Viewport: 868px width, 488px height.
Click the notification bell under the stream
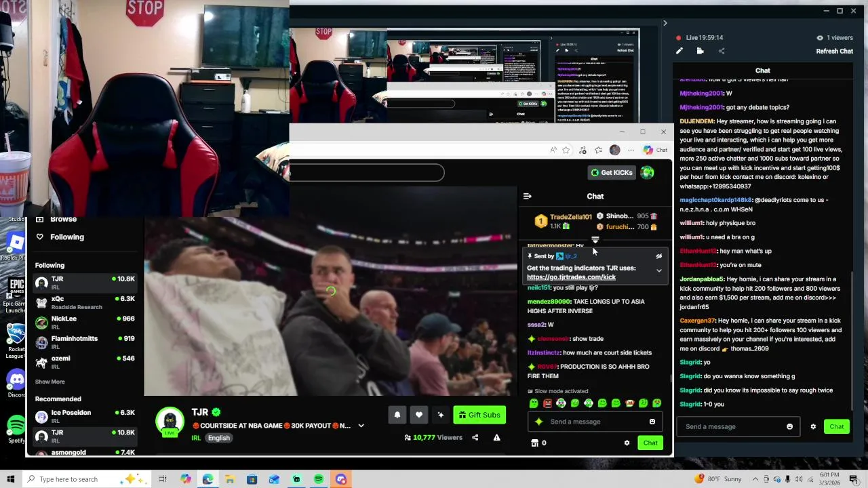pos(397,415)
